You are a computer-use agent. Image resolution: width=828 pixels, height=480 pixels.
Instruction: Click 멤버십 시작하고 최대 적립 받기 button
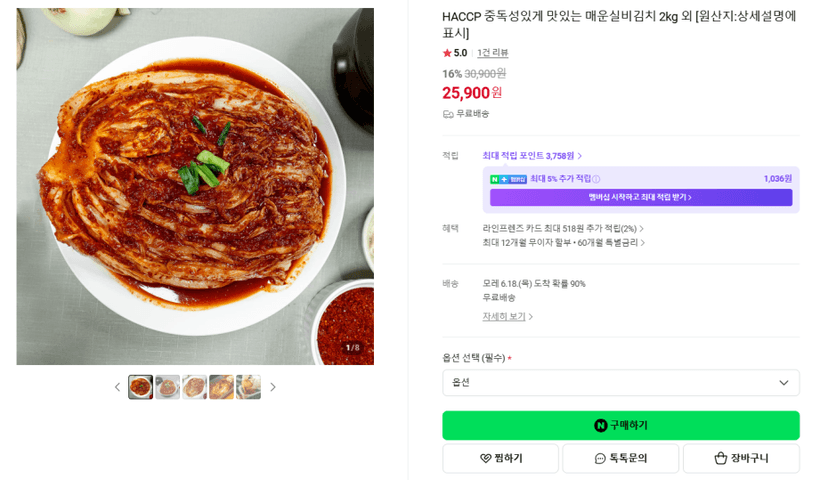(x=641, y=197)
